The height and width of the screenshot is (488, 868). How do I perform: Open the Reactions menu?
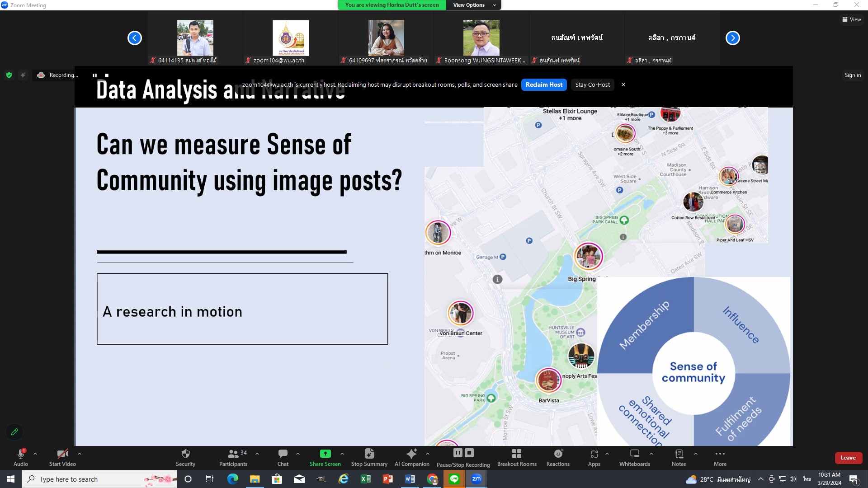click(x=558, y=454)
